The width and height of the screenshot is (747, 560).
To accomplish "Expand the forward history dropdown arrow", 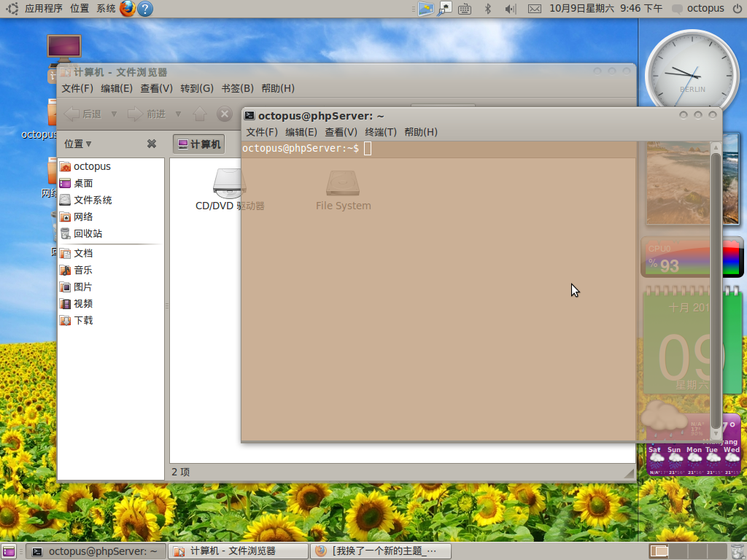I will pyautogui.click(x=178, y=114).
